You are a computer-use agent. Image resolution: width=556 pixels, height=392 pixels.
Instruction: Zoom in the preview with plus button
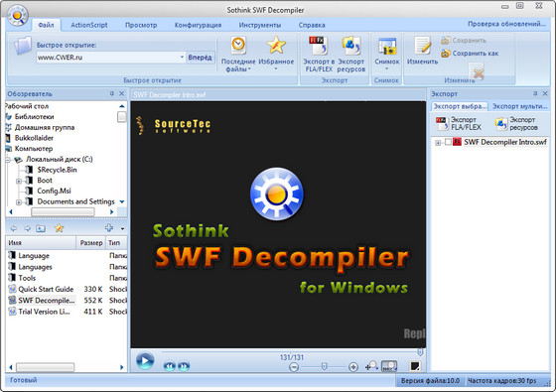[353, 367]
